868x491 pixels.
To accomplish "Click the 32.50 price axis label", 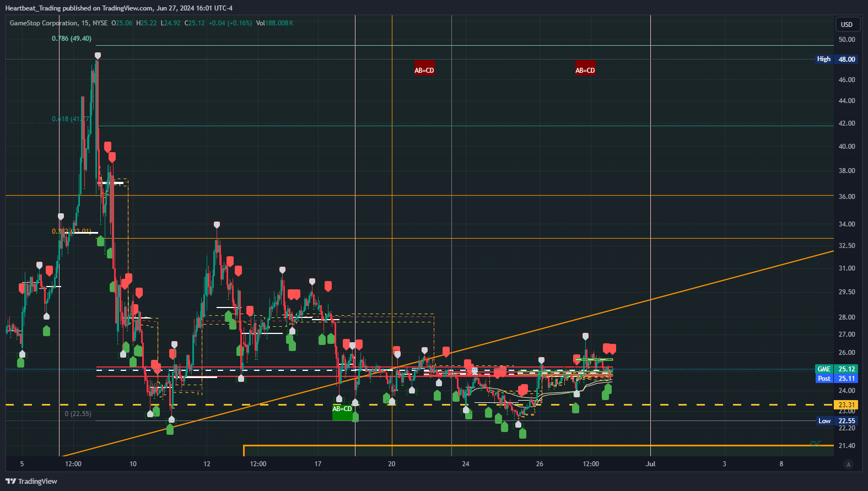I will pos(847,246).
